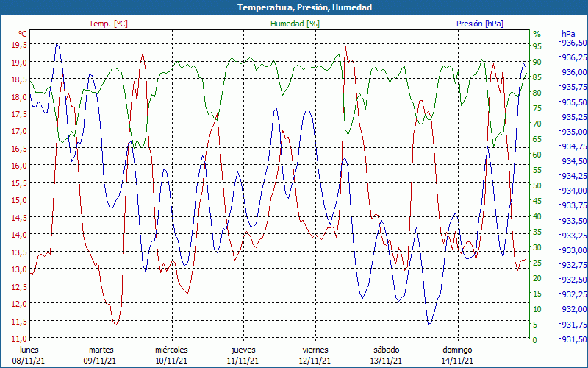Screen dimensions: 588x368
Task: Click the 13,0 temperature axis value
Action: (x=20, y=269)
